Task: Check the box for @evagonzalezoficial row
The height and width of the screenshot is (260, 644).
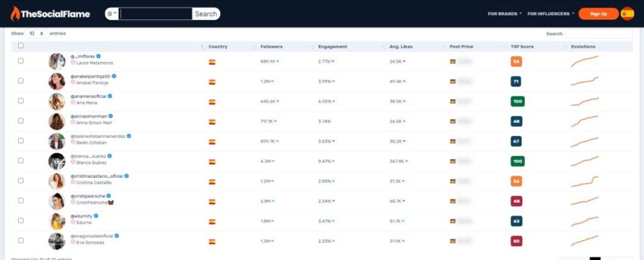Action: (x=21, y=240)
